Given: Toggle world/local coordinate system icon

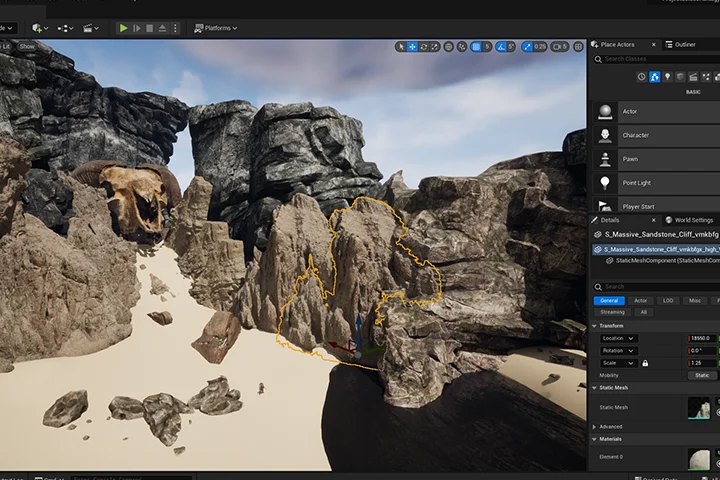Looking at the screenshot, I should (x=449, y=46).
